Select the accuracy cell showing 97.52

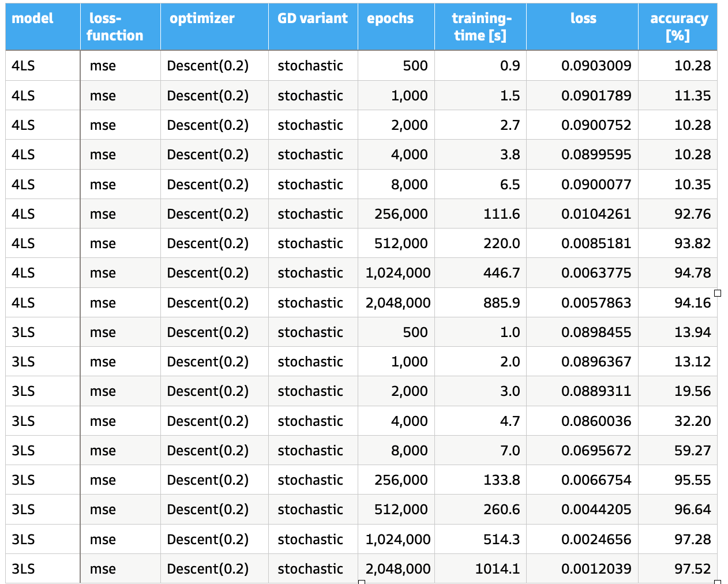[692, 569]
